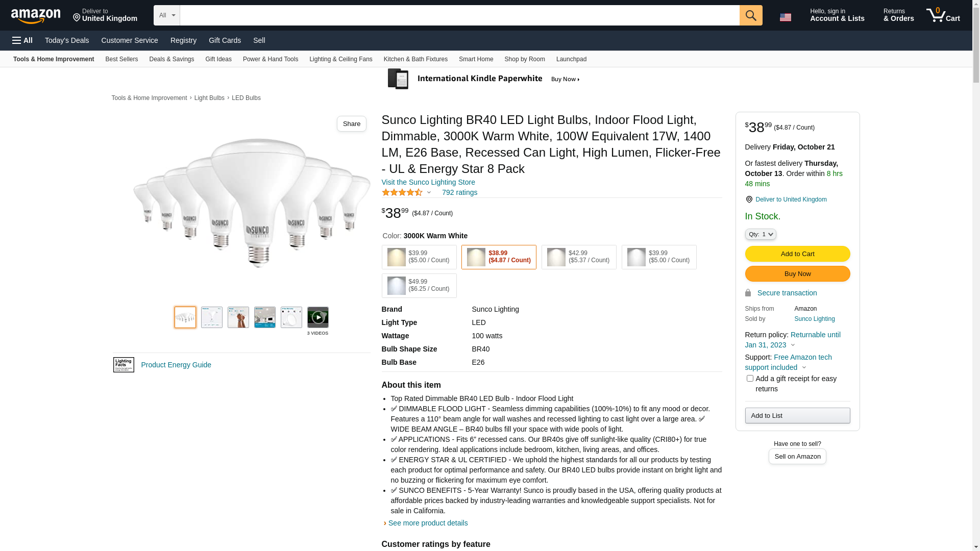Screen dimensions: 980x551
Task: Open the All hamburger menu
Action: (x=22, y=40)
